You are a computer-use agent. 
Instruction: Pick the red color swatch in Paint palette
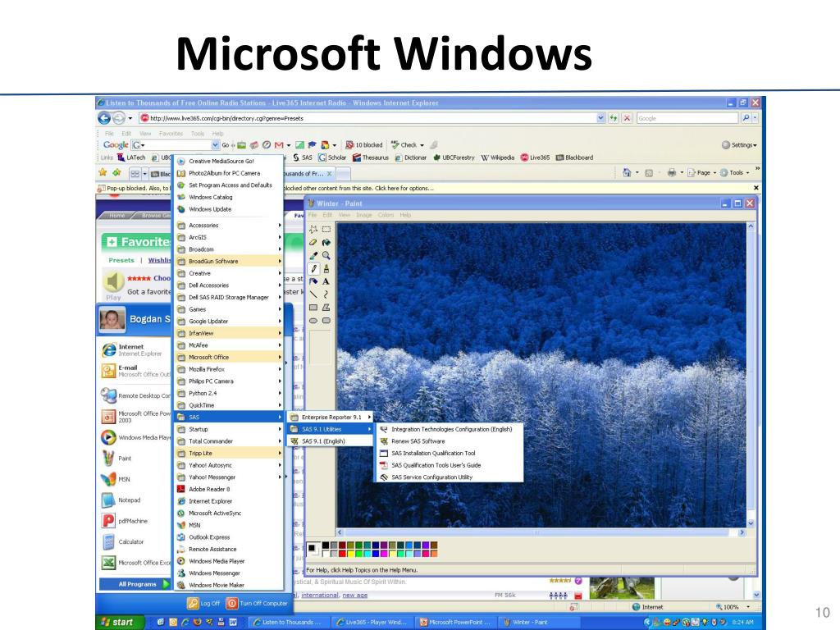point(342,554)
